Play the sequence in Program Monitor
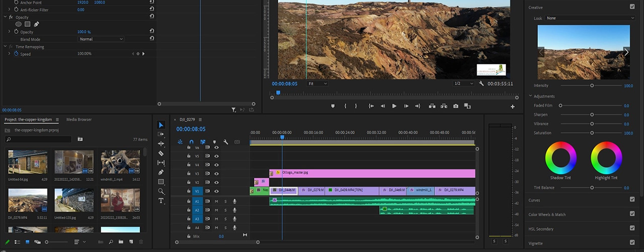This screenshot has height=252, width=644. point(394,106)
